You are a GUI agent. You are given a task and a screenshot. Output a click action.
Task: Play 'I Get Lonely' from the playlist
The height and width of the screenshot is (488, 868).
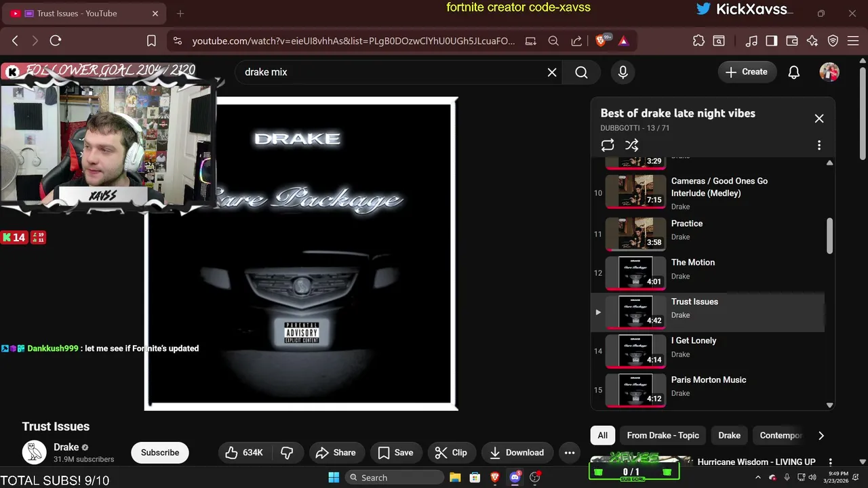tap(708, 351)
